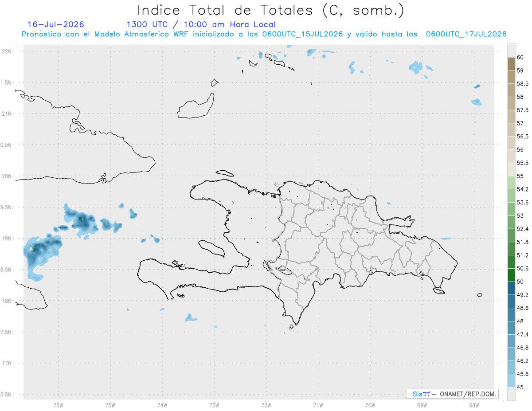Click the "20N" latitude label

click(x=7, y=176)
